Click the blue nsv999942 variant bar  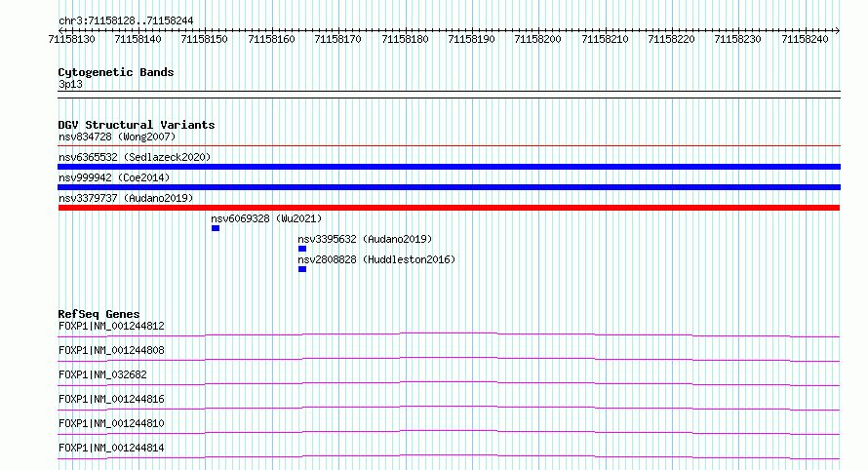click(449, 187)
